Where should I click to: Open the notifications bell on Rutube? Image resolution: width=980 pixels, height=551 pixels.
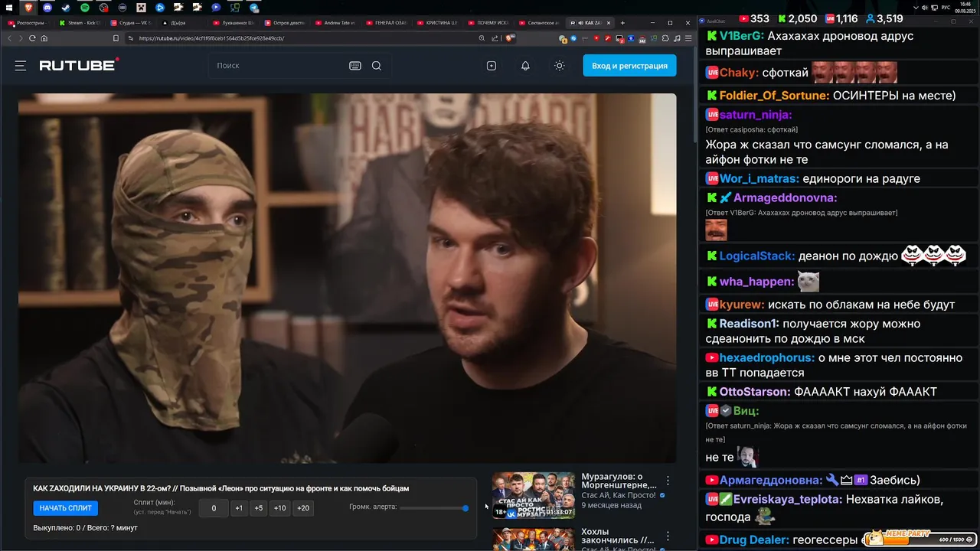pyautogui.click(x=525, y=66)
